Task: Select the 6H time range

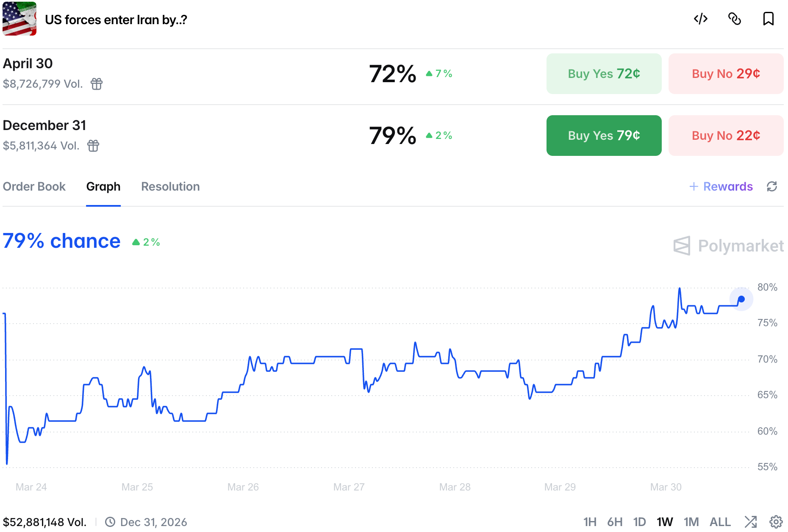Action: [x=615, y=522]
